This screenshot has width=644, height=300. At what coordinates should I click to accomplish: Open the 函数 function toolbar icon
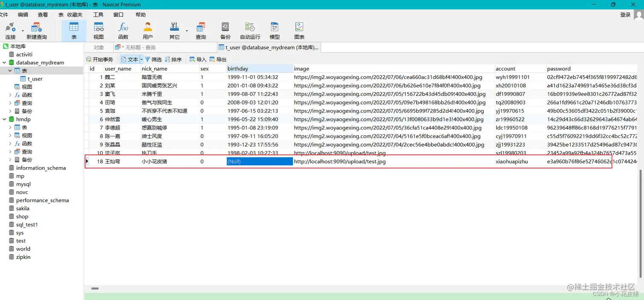point(123,31)
